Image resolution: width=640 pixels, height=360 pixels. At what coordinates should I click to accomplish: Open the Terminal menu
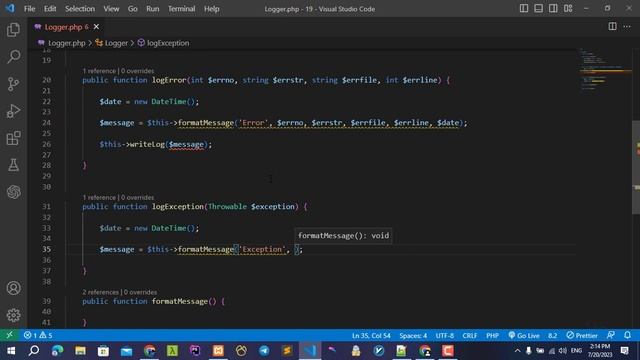[181, 9]
